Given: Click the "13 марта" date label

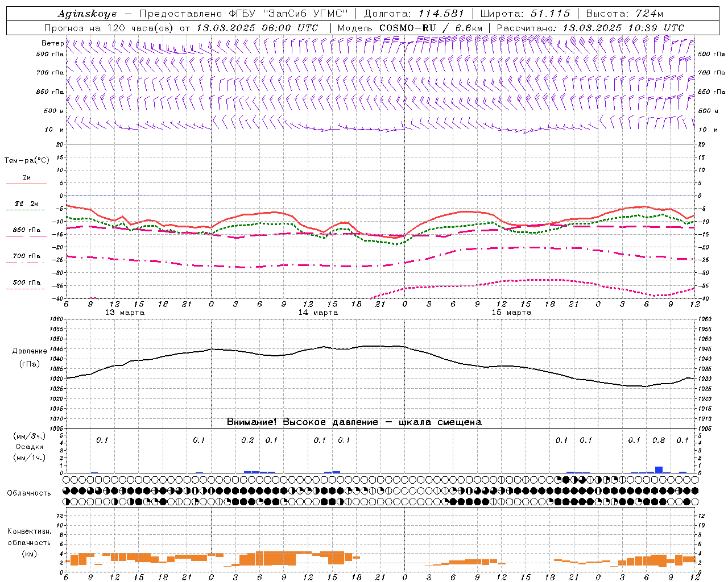Looking at the screenshot, I should click(125, 313).
